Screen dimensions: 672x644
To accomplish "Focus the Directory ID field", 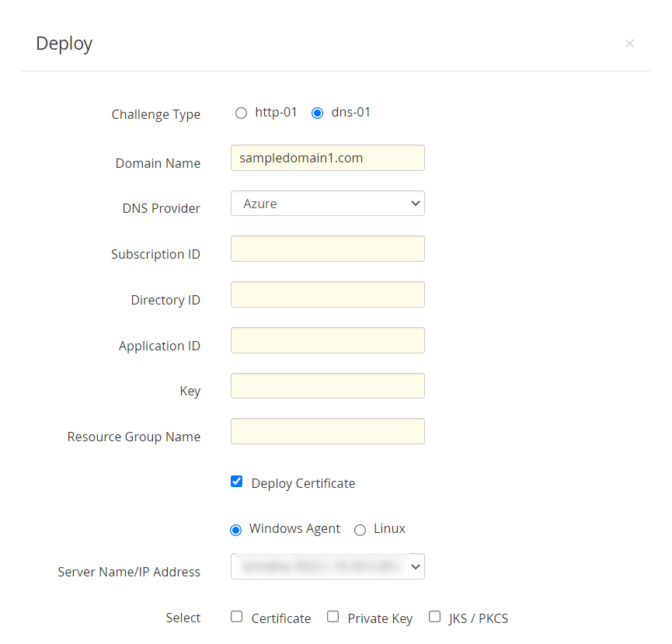I will [x=327, y=294].
